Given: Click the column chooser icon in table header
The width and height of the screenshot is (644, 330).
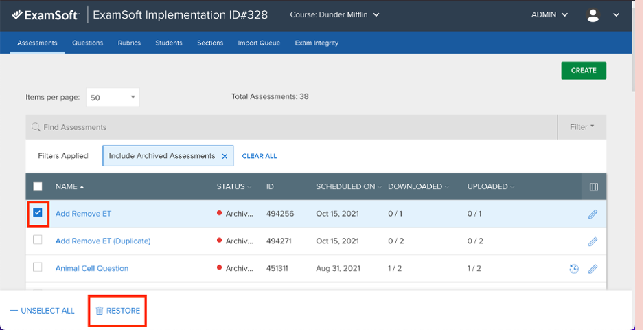Looking at the screenshot, I should (593, 187).
